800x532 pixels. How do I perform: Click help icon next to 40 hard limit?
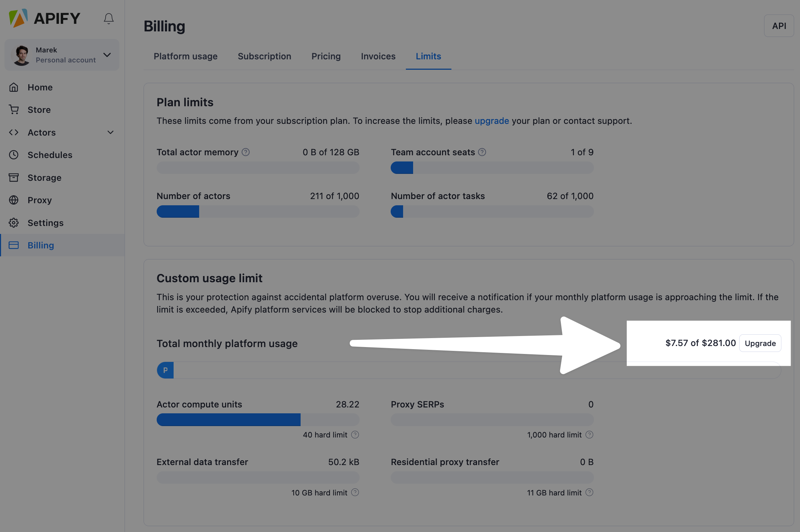click(x=355, y=435)
